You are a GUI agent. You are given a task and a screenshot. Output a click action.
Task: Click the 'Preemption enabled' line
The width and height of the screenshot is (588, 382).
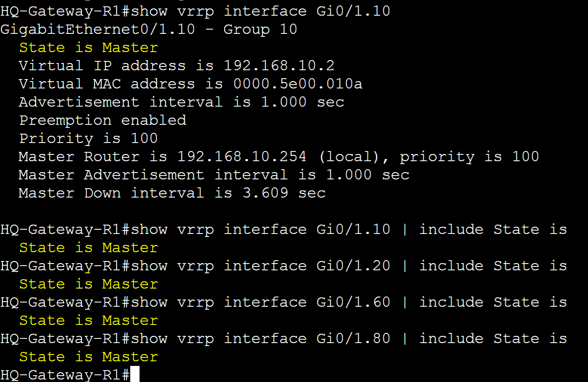tap(103, 121)
